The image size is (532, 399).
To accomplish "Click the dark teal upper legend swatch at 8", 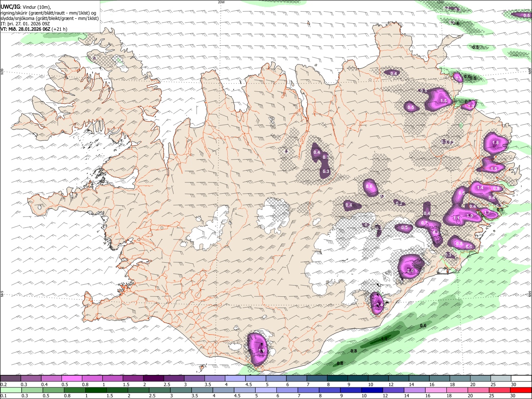I will (x=337, y=379).
